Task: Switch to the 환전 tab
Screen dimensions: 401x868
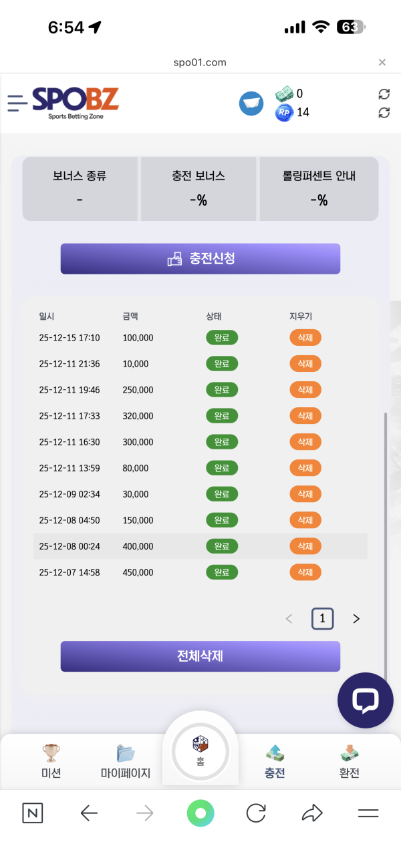Action: tap(349, 761)
